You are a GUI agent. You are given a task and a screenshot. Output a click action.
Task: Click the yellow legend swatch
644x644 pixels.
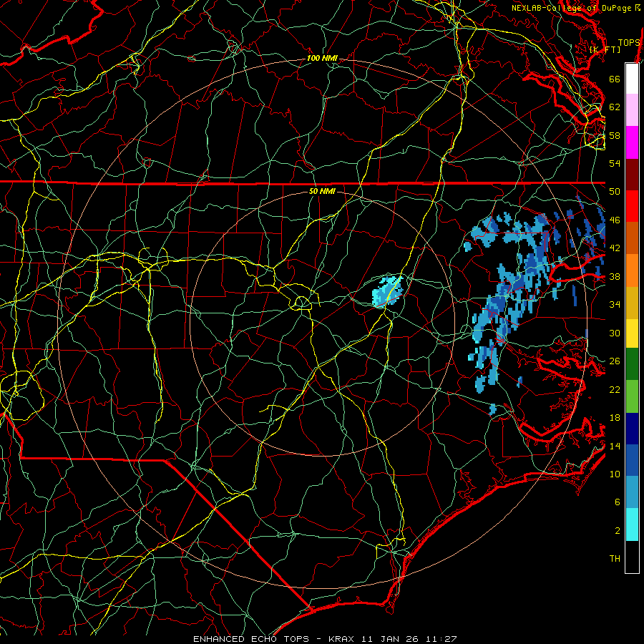pyautogui.click(x=632, y=333)
